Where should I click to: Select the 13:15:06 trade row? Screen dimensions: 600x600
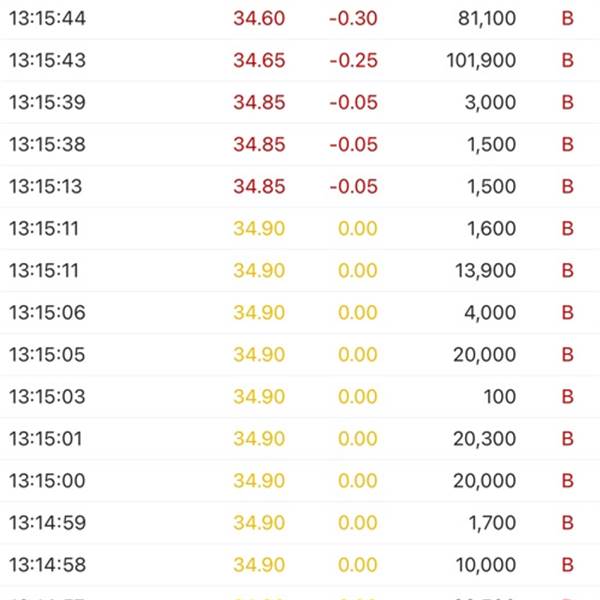(300, 313)
